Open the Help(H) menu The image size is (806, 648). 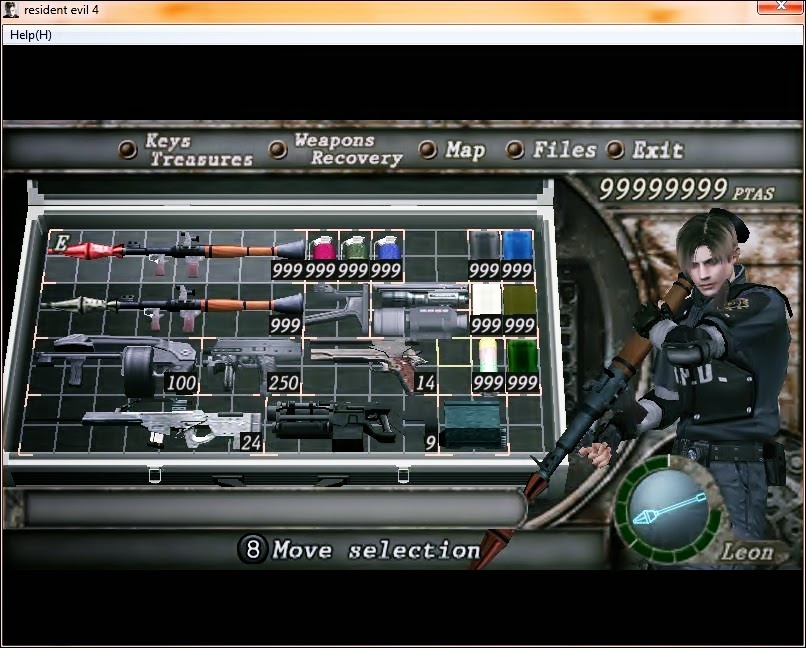pos(31,35)
